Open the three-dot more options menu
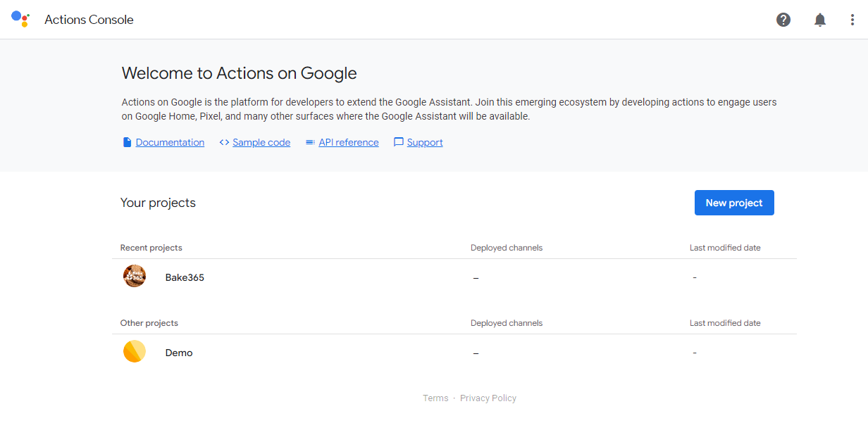This screenshot has height=423, width=868. pos(852,20)
